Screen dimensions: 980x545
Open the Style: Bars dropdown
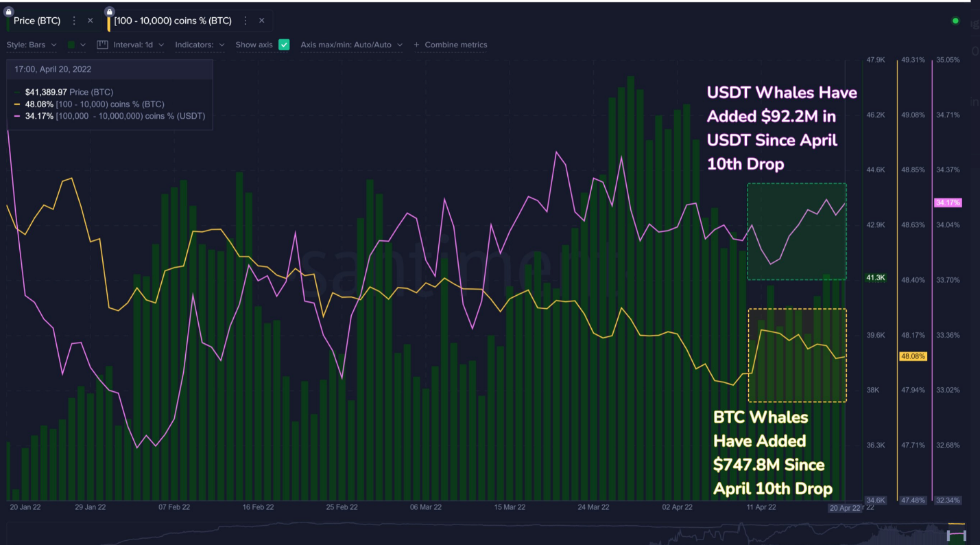(x=32, y=45)
